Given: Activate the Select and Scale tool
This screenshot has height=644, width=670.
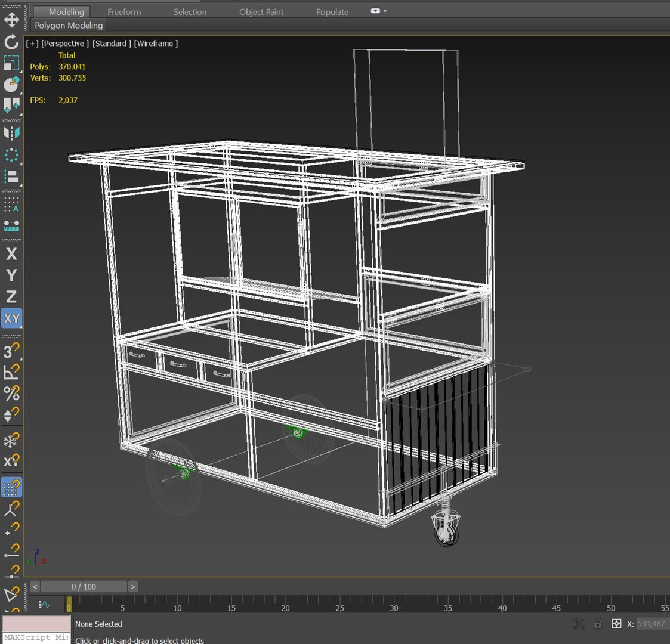Looking at the screenshot, I should 11,63.
